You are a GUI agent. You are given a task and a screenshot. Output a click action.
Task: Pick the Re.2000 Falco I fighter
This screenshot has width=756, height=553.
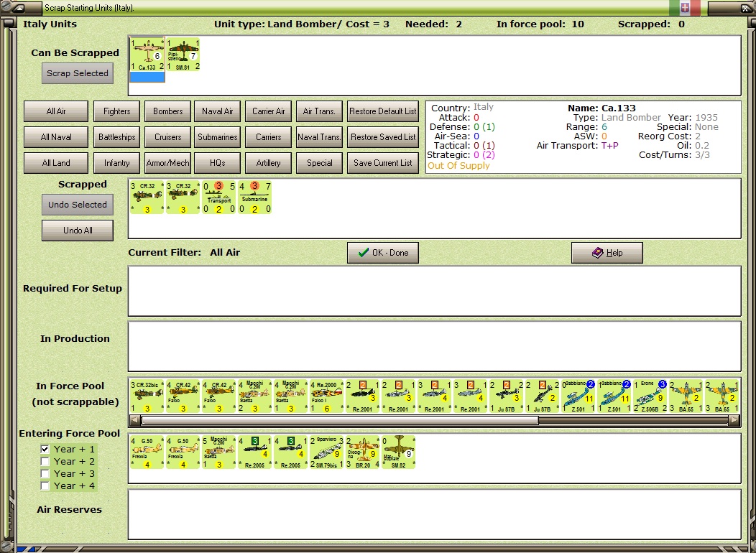coord(326,396)
